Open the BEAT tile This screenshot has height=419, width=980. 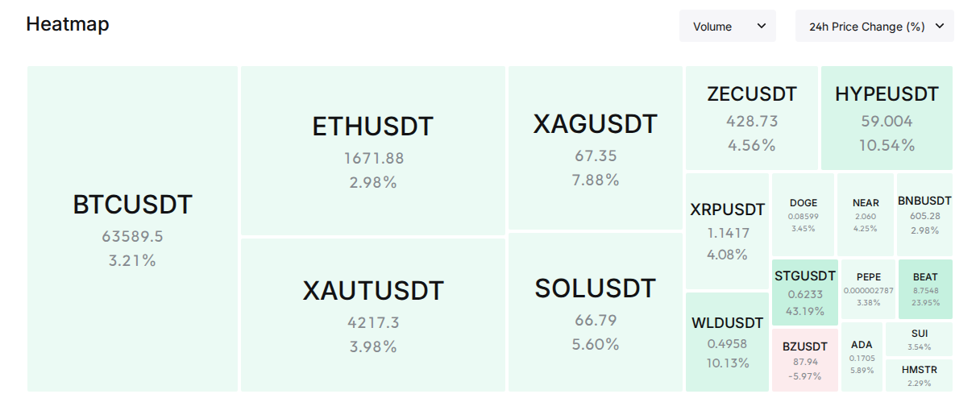coord(925,289)
